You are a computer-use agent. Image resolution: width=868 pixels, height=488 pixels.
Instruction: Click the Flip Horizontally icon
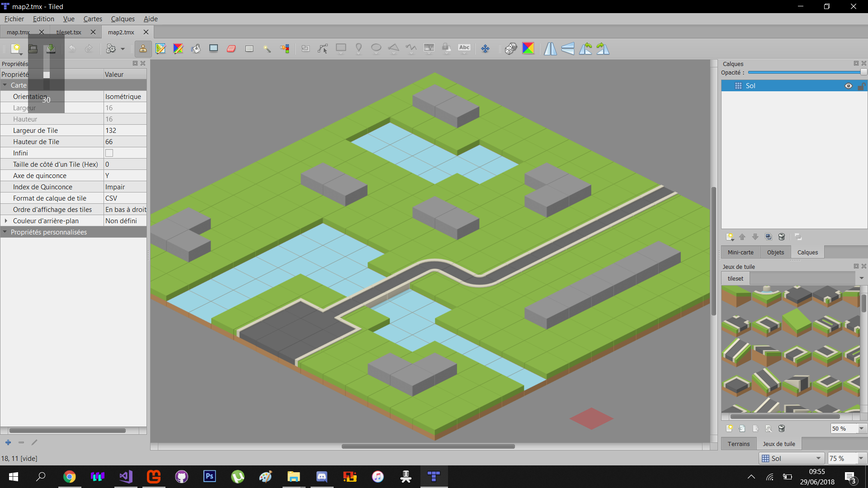[x=550, y=48]
